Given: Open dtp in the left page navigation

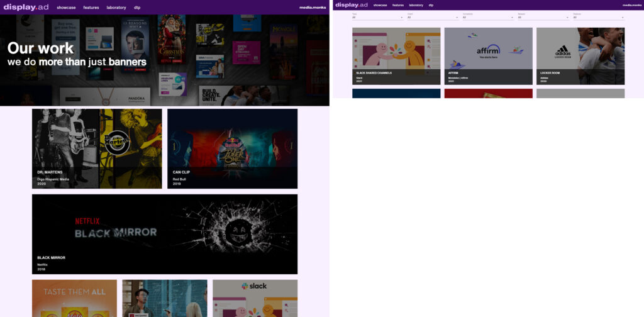Looking at the screenshot, I should [x=137, y=8].
